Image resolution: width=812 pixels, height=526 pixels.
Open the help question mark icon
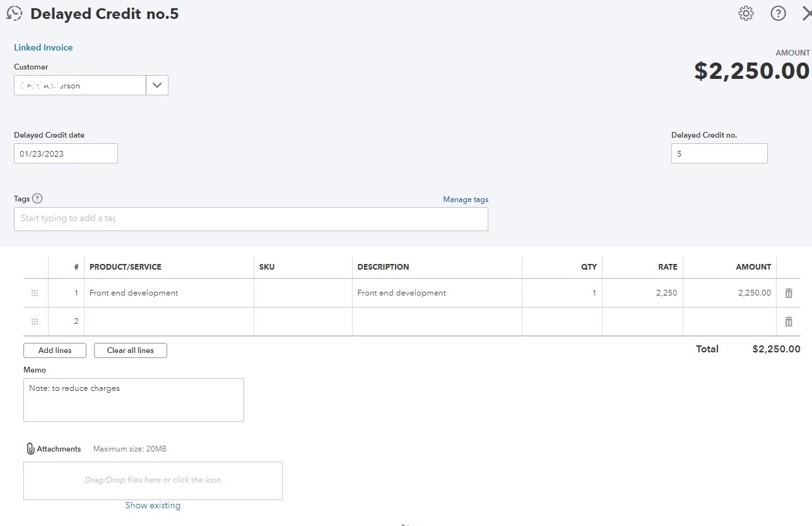pyautogui.click(x=779, y=13)
